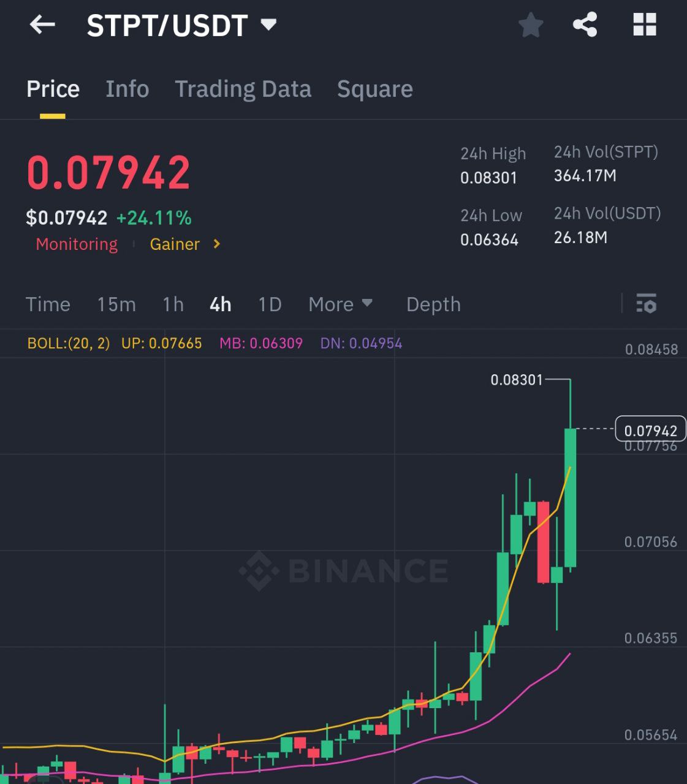
Task: Switch chart to Depth view
Action: [x=433, y=304]
